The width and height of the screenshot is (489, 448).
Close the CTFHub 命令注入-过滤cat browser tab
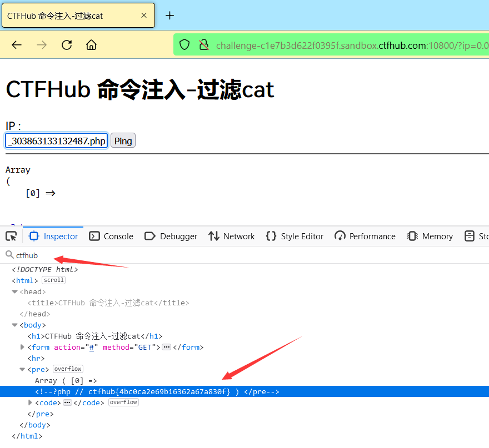(x=144, y=16)
